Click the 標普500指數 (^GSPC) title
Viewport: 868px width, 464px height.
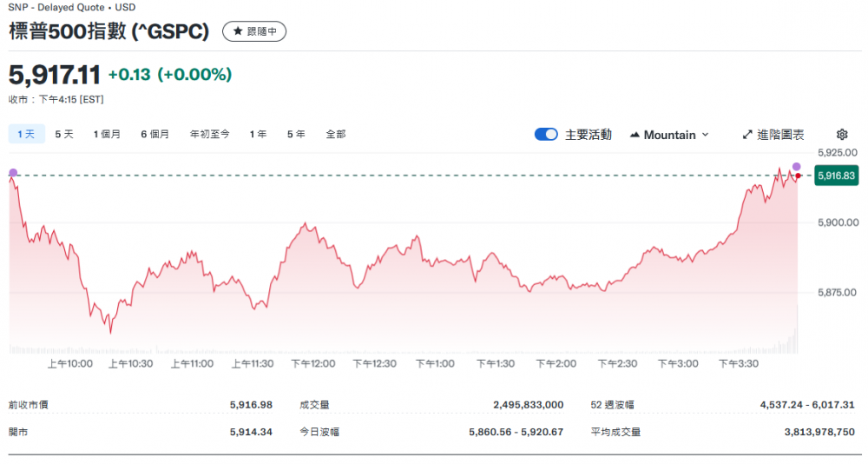click(x=109, y=31)
